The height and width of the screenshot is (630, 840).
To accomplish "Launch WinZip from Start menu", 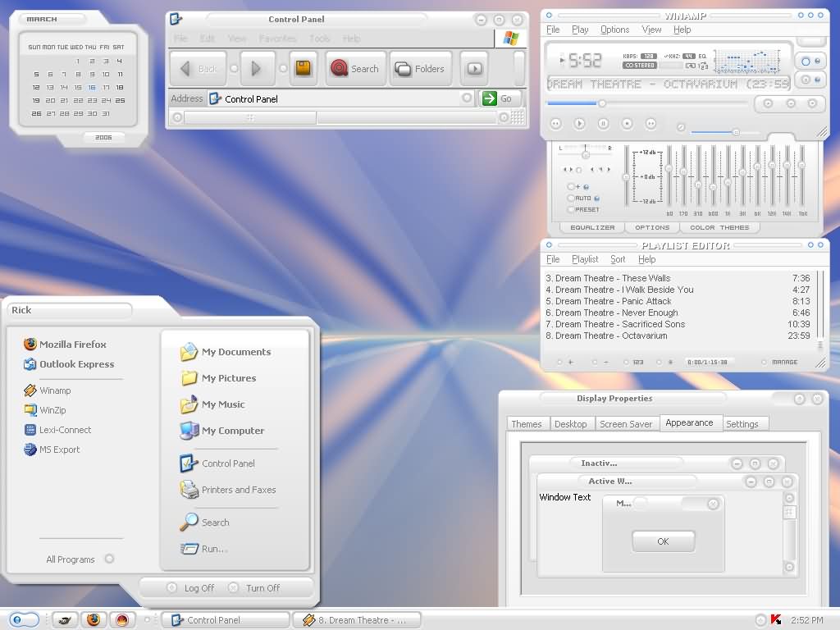I will pyautogui.click(x=45, y=410).
